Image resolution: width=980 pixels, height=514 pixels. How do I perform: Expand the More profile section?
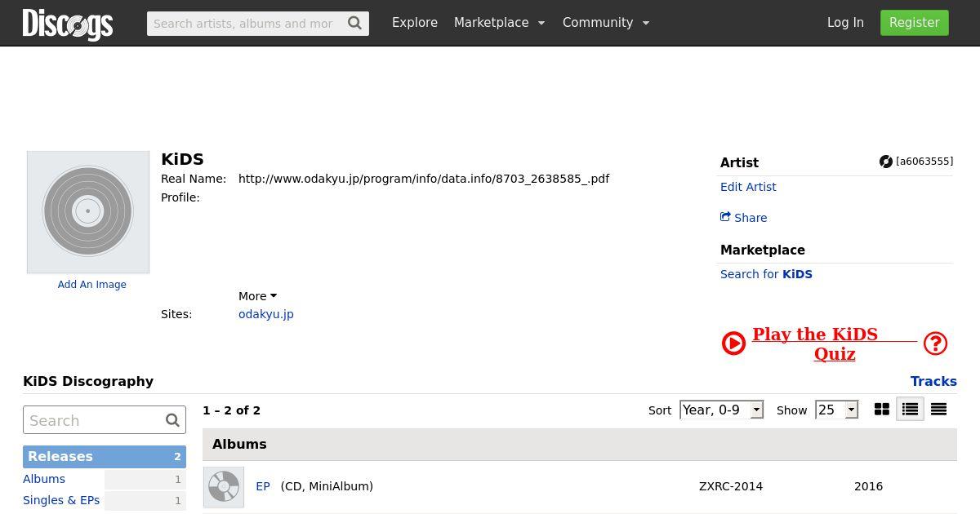click(257, 296)
